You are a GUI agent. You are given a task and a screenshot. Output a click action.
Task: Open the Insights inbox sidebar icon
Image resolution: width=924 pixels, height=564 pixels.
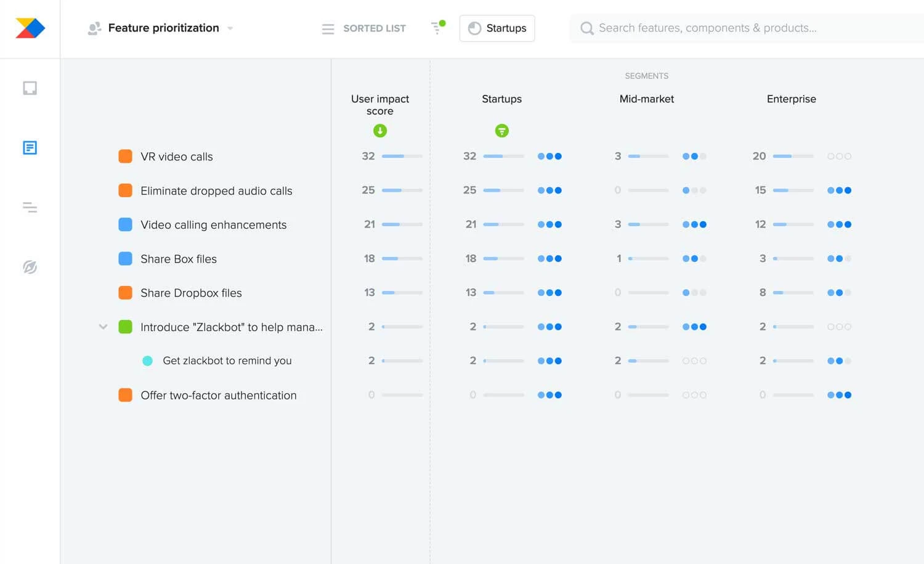(x=30, y=88)
